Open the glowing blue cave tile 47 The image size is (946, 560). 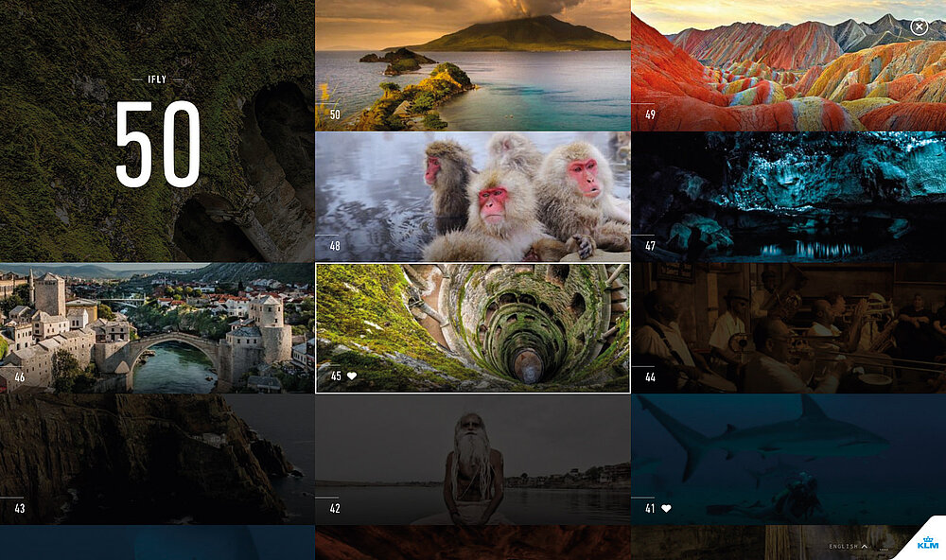click(x=788, y=196)
